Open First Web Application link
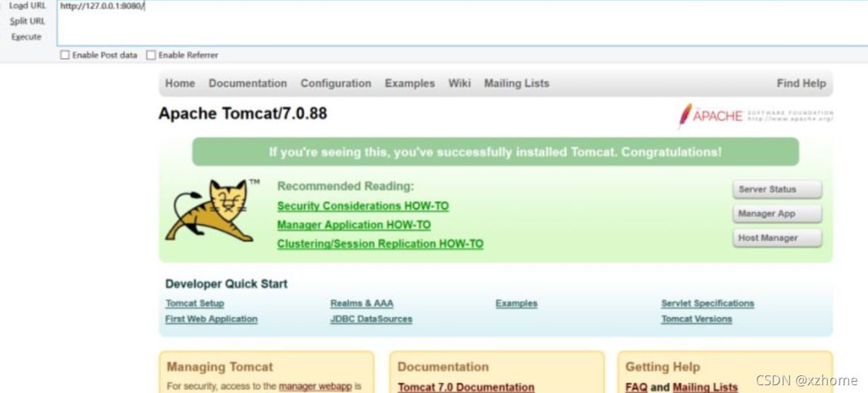The width and height of the screenshot is (868, 393). click(x=212, y=319)
